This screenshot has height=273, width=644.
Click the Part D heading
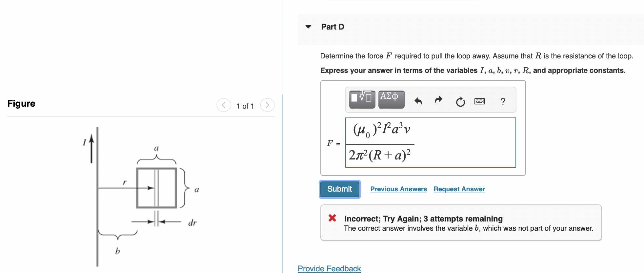tap(332, 27)
